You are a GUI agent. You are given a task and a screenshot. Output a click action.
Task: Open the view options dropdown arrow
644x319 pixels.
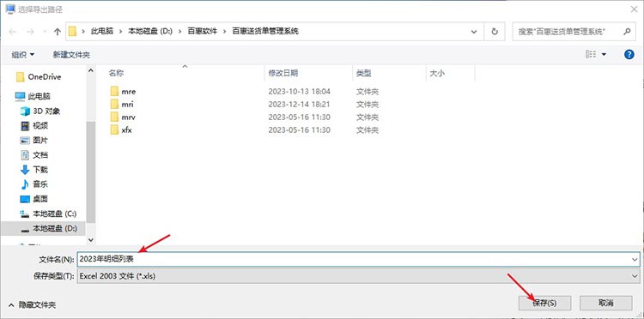604,55
